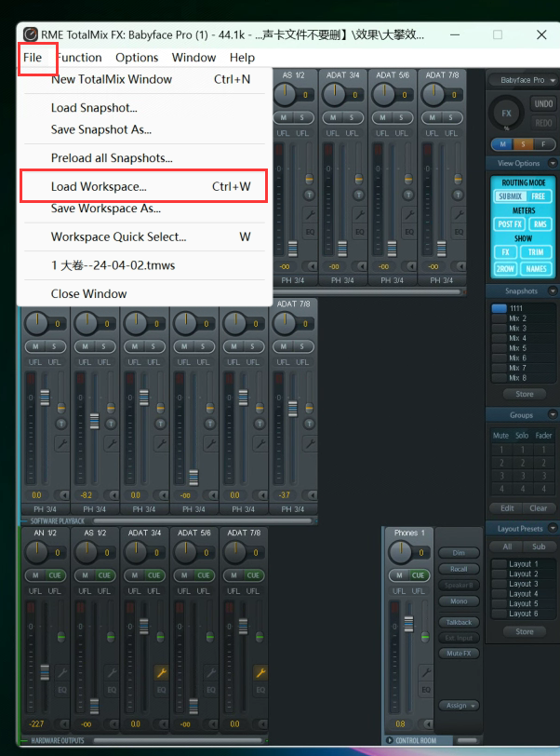
Task: Click wrench on top-row input AS 1/2
Action: click(310, 214)
